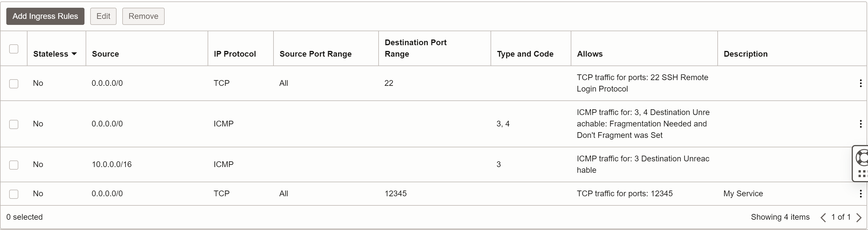Click the Destination Port Range header

tap(416, 48)
